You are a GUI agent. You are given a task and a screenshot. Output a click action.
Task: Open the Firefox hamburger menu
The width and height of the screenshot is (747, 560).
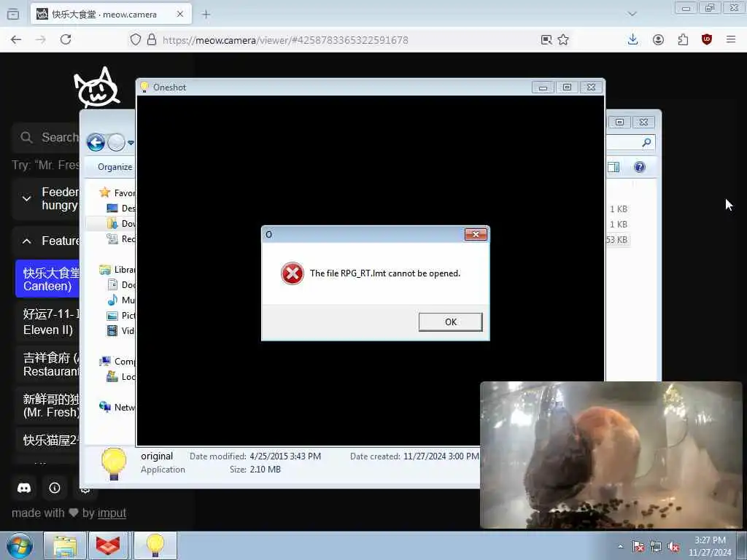click(x=731, y=39)
